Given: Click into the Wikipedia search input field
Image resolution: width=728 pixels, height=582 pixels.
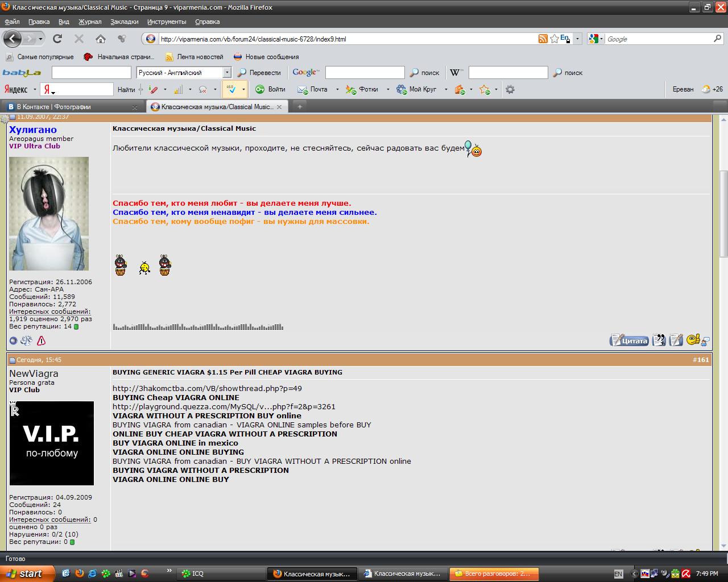Looking at the screenshot, I should point(507,73).
